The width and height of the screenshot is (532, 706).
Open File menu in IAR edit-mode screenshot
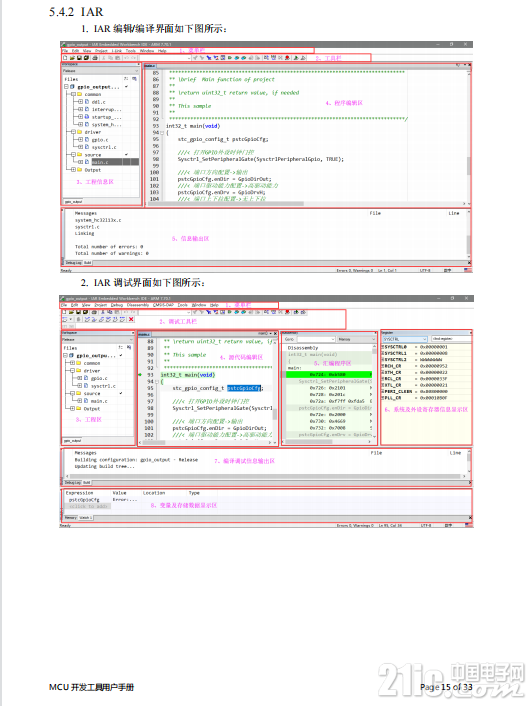[64, 51]
